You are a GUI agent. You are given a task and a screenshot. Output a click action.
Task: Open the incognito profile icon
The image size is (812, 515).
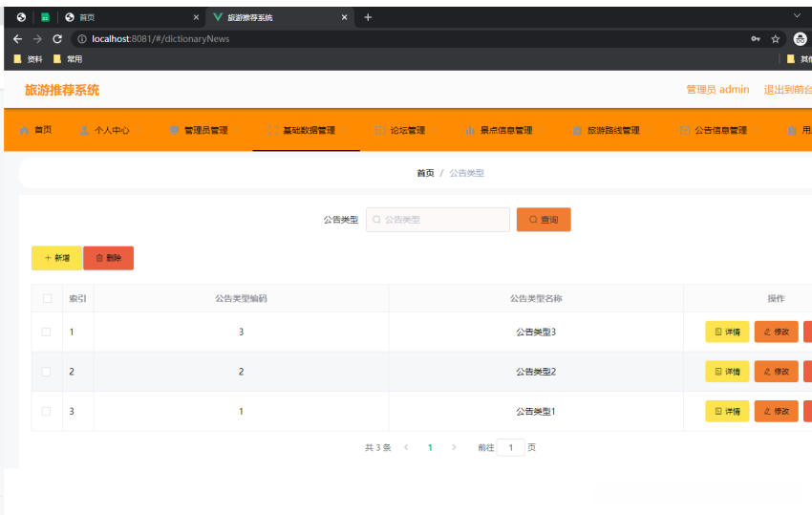click(x=801, y=39)
